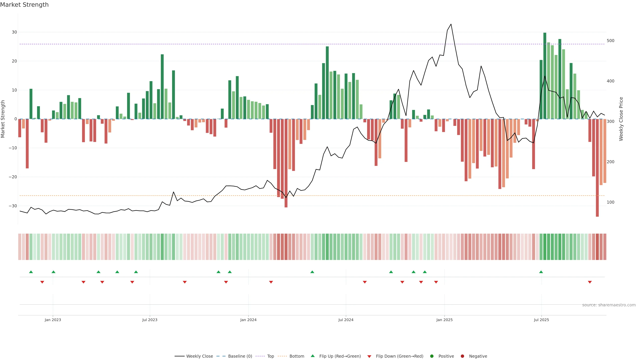Click Flip Down red triangle legend icon

pos(369,356)
